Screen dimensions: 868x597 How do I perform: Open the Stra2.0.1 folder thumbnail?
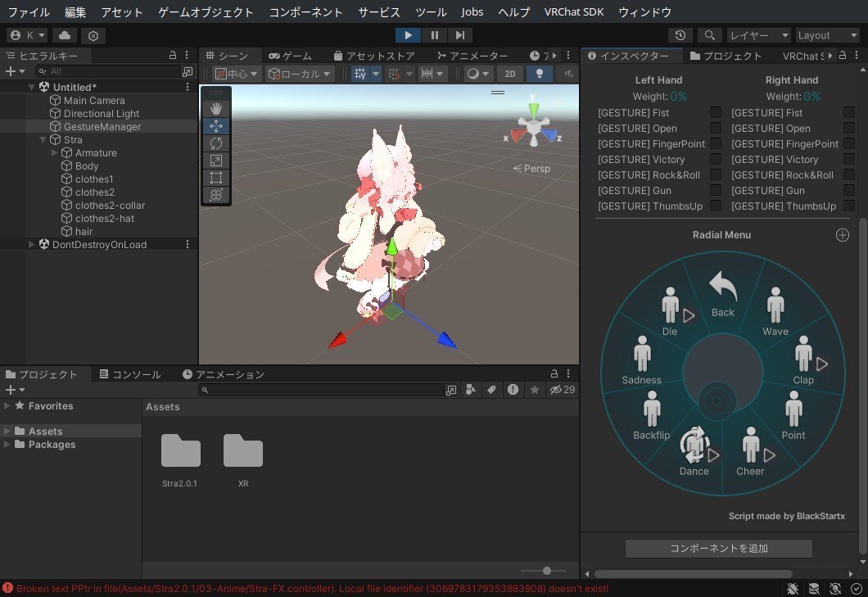pyautogui.click(x=180, y=459)
